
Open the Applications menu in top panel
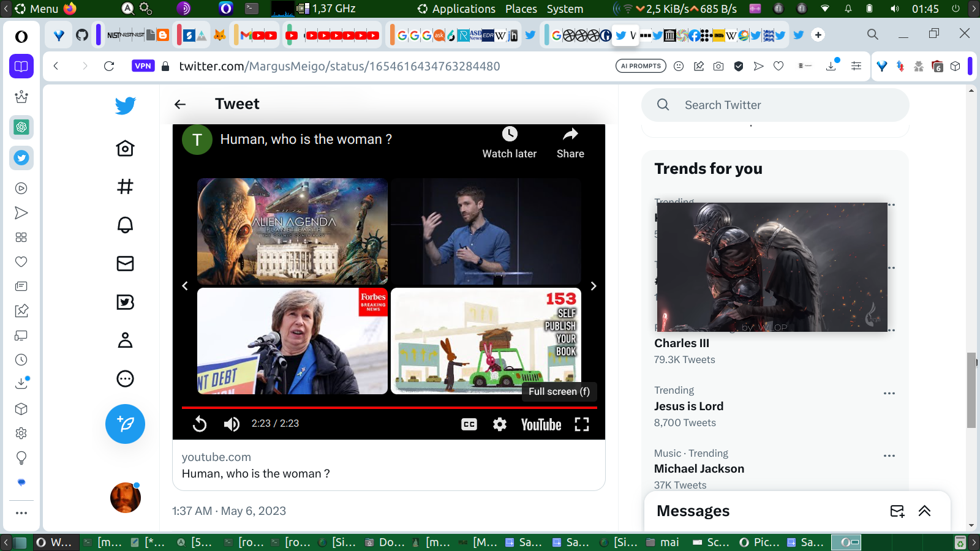point(463,9)
